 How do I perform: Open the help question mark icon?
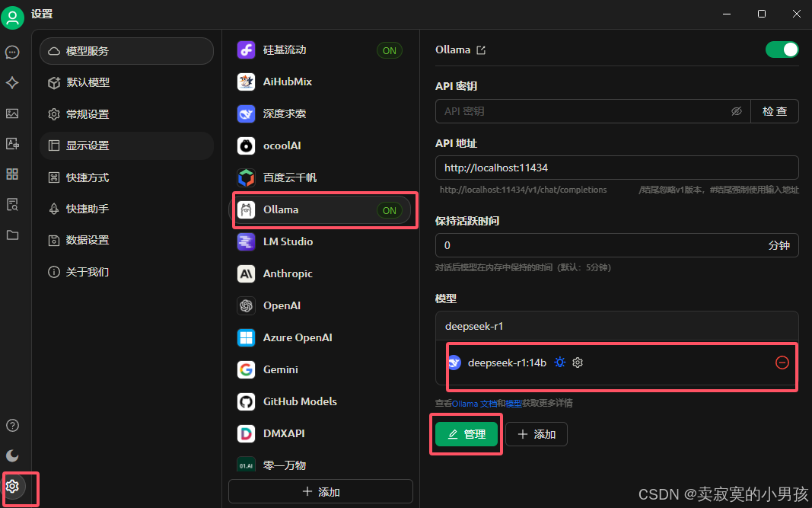12,426
